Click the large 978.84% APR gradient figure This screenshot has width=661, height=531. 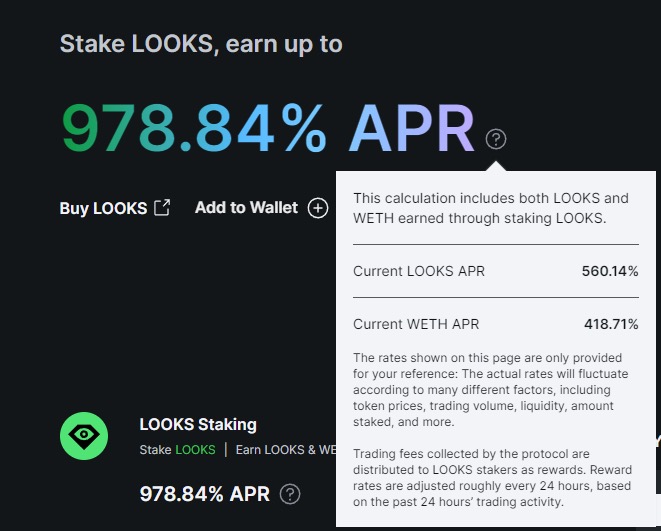(269, 128)
